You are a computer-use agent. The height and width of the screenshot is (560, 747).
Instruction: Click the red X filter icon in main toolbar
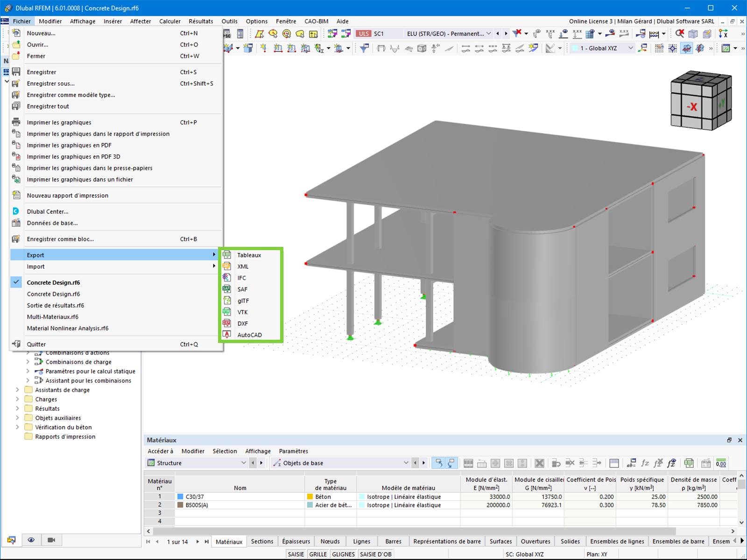pyautogui.click(x=517, y=34)
